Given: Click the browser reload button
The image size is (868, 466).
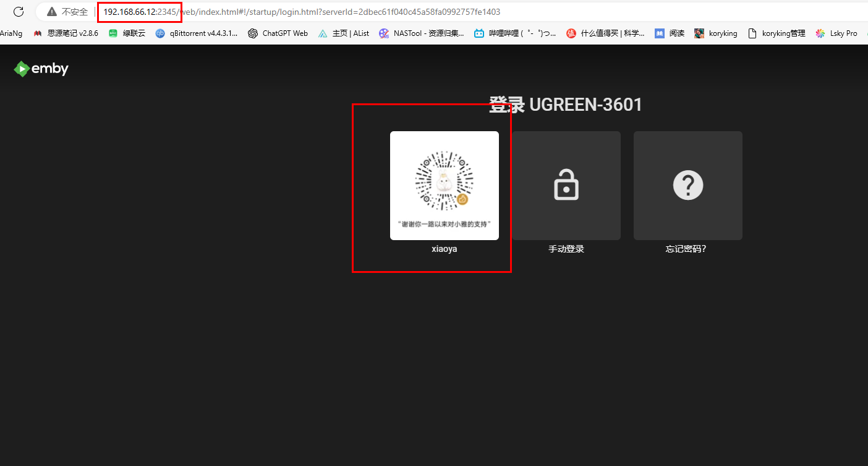Looking at the screenshot, I should [x=19, y=12].
